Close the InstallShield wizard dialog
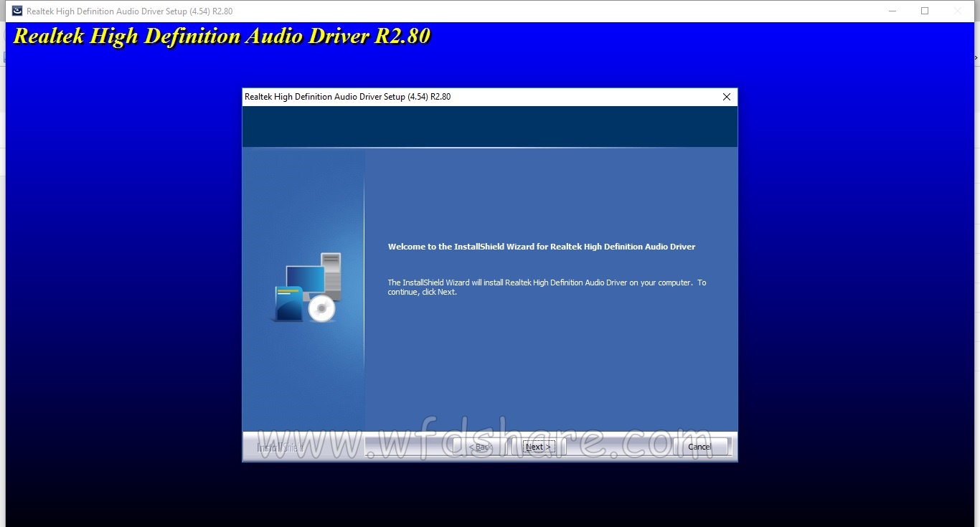 pos(727,97)
